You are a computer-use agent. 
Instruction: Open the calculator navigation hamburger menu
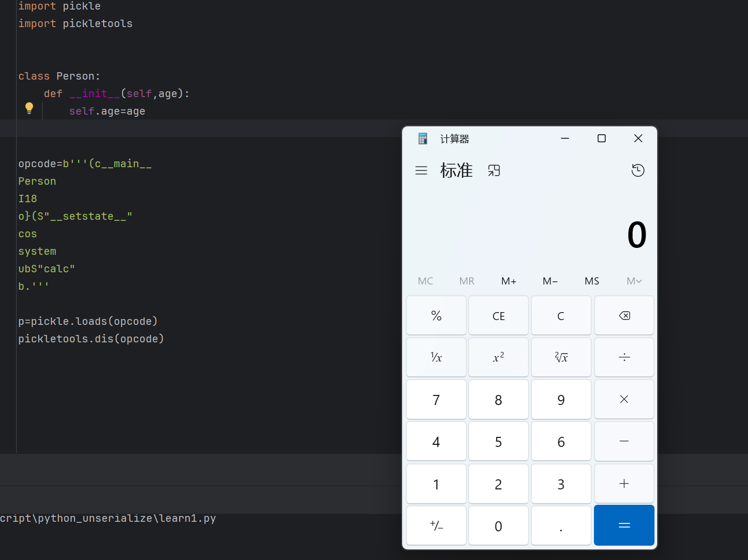pos(421,170)
